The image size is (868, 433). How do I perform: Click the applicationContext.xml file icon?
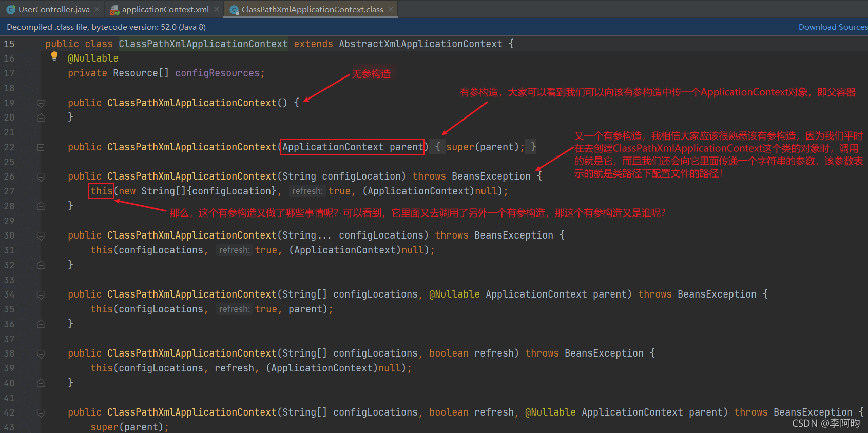click(114, 9)
